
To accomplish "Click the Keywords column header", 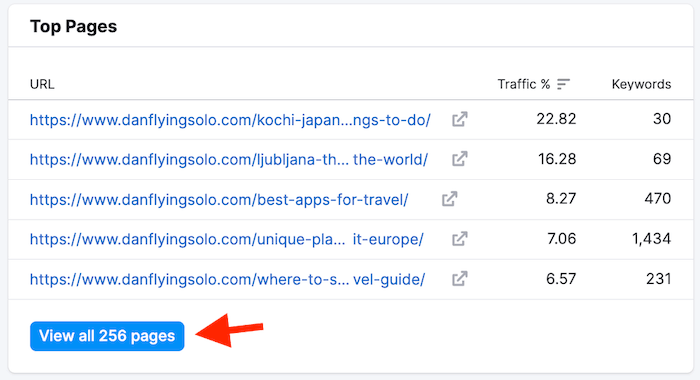I will tap(641, 84).
